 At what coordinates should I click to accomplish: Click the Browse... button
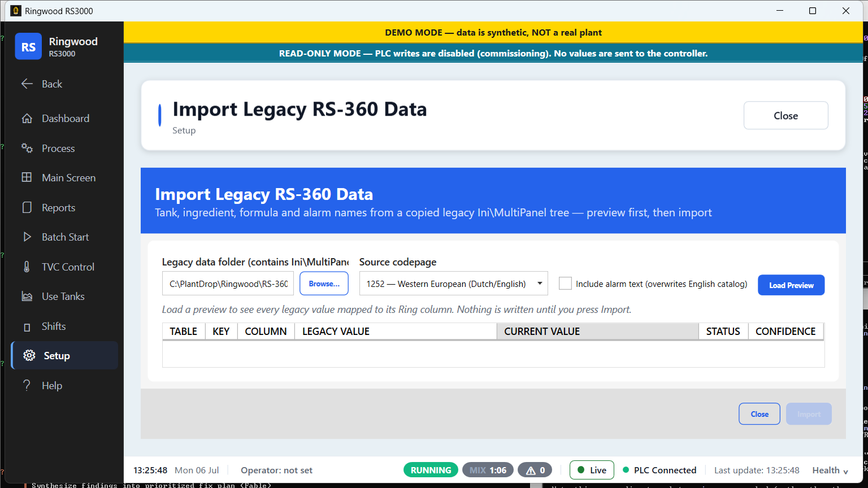[x=324, y=284]
